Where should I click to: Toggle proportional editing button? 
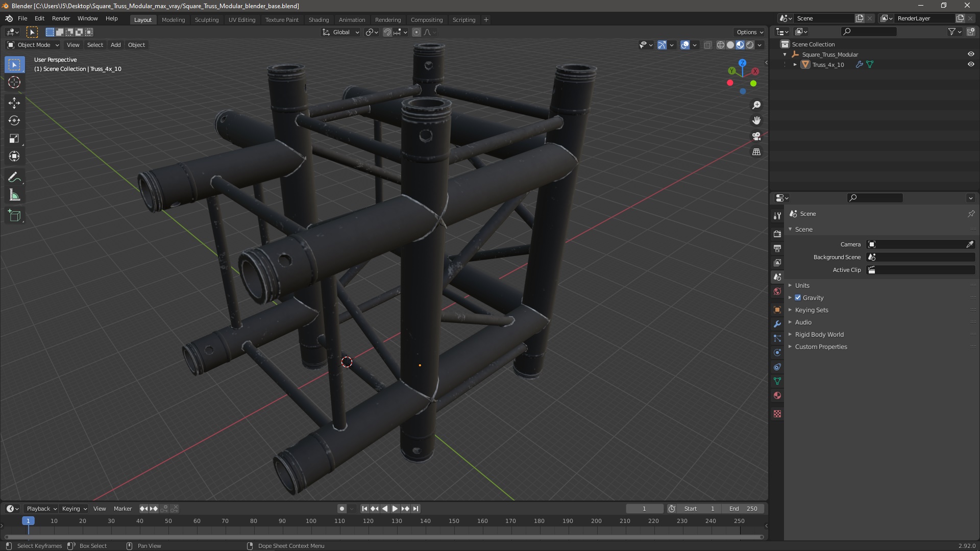(x=416, y=32)
